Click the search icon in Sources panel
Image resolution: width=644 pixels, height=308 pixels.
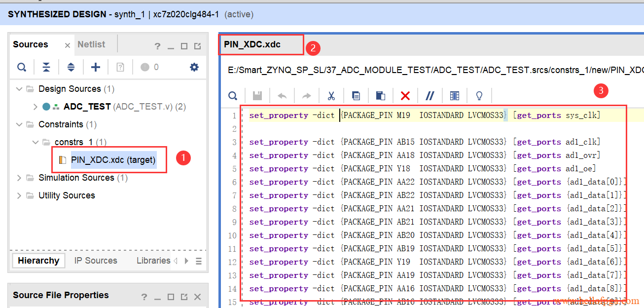coord(22,67)
